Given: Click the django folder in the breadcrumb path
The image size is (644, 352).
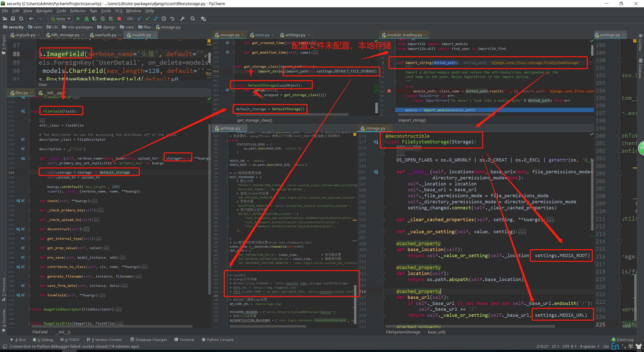Looking at the screenshot, I should (109, 27).
